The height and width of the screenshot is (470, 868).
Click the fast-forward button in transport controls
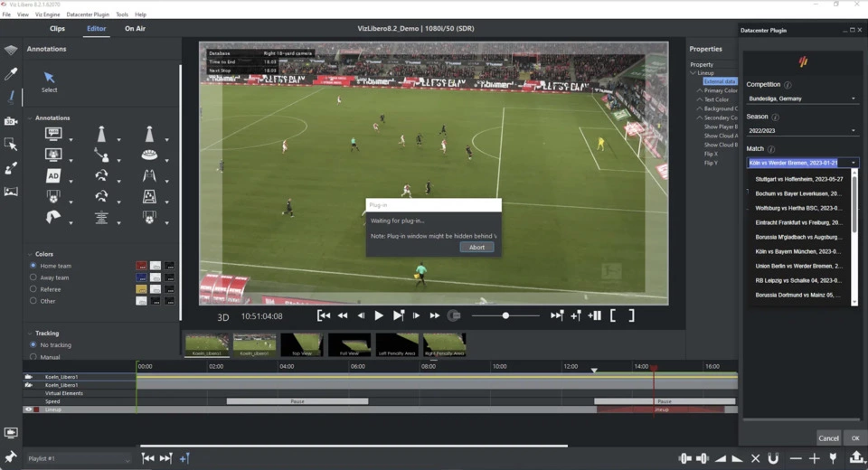(x=435, y=315)
